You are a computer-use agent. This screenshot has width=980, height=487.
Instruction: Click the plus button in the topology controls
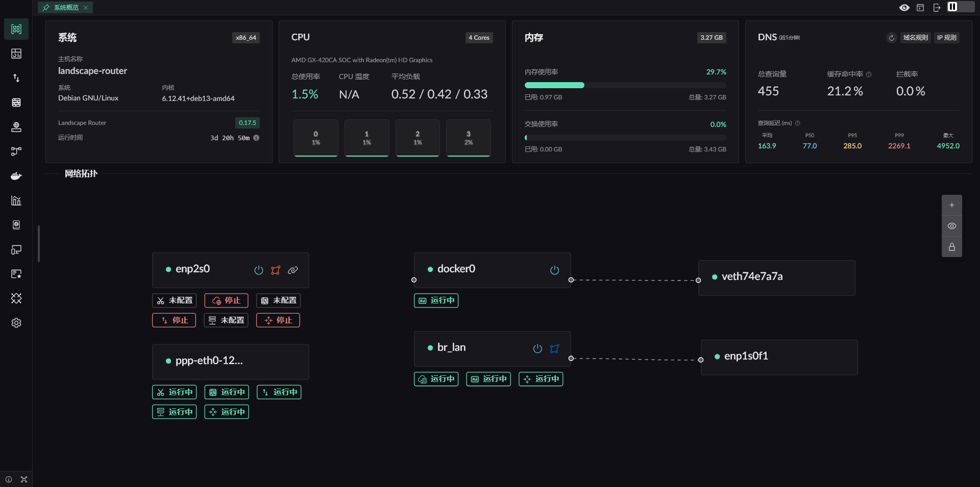click(951, 205)
